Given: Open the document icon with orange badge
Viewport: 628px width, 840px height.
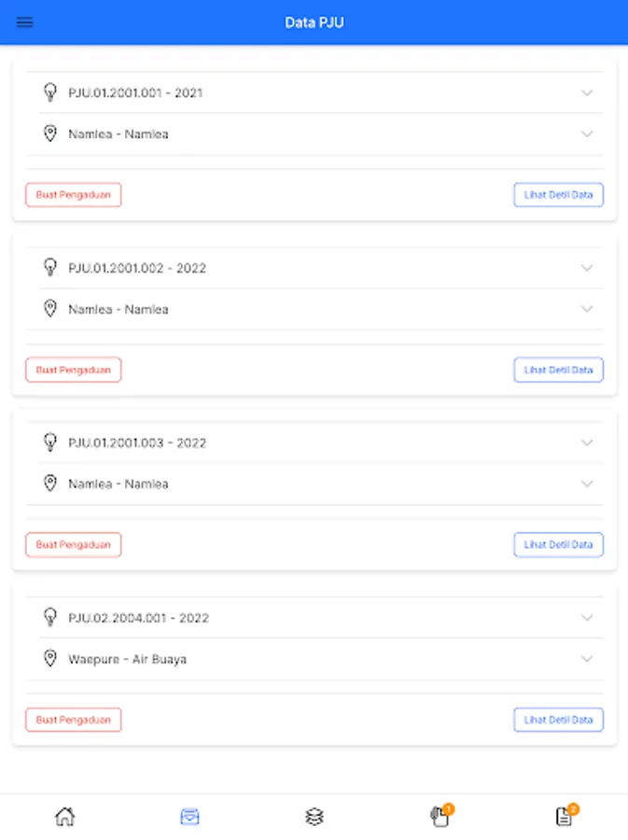Looking at the screenshot, I should click(565, 817).
